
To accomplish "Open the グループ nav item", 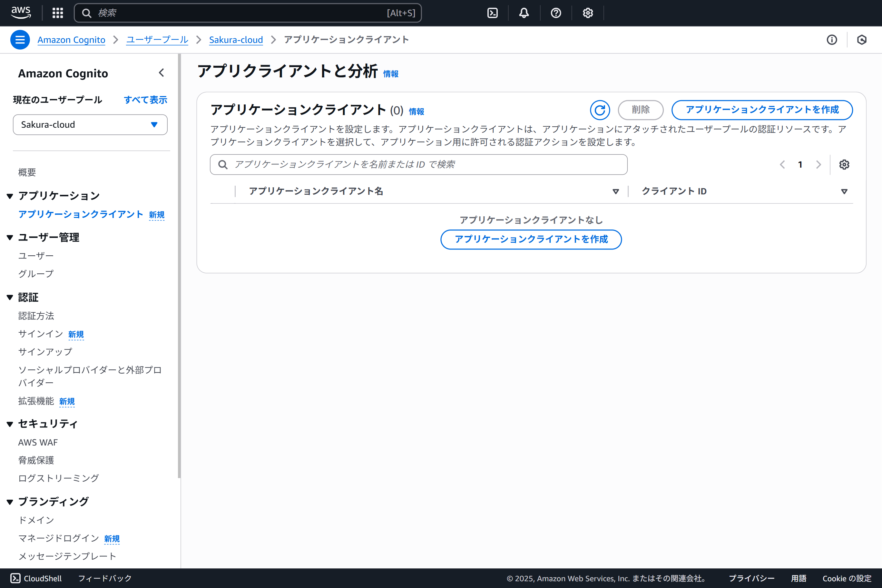I will point(36,274).
